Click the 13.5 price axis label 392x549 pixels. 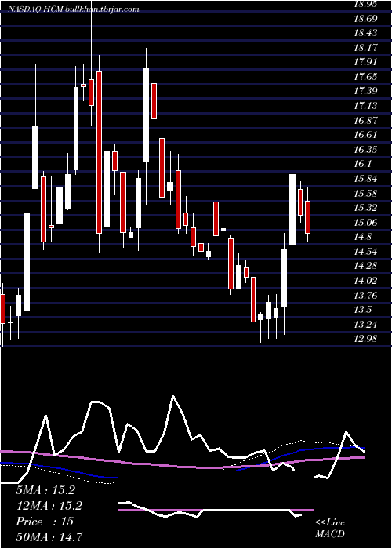[x=362, y=310]
